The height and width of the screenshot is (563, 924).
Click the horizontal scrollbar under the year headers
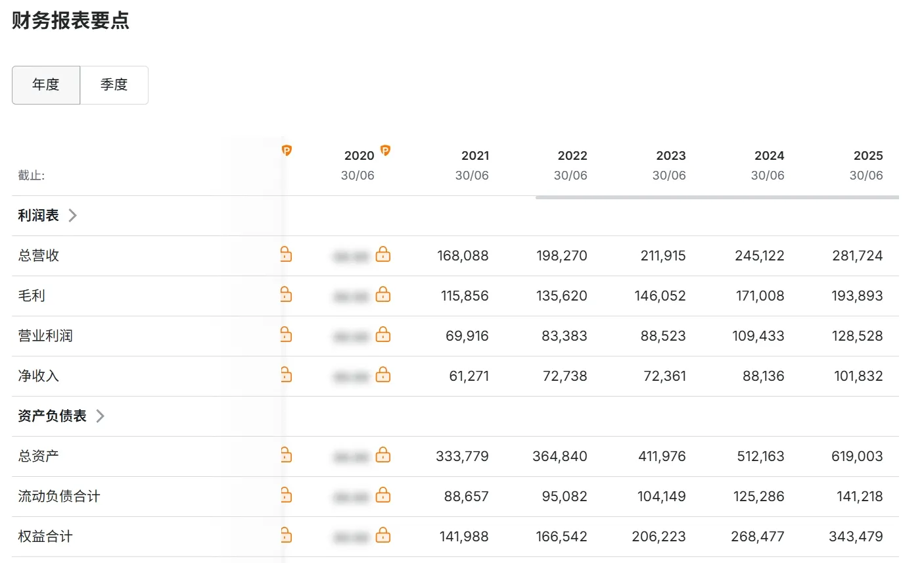pos(716,197)
